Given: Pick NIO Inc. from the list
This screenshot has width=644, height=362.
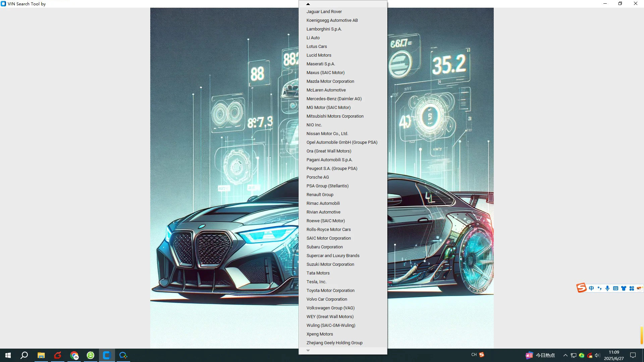Looking at the screenshot, I should point(343,125).
